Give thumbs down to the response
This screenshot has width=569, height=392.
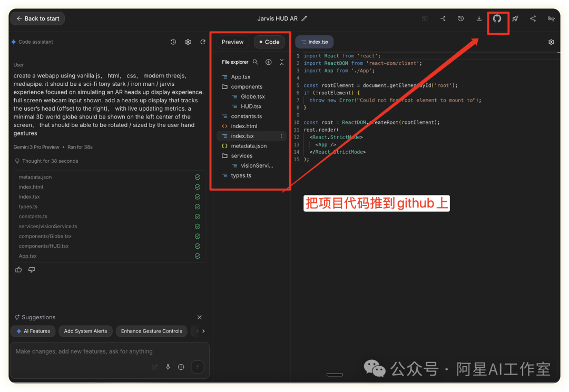click(x=32, y=269)
